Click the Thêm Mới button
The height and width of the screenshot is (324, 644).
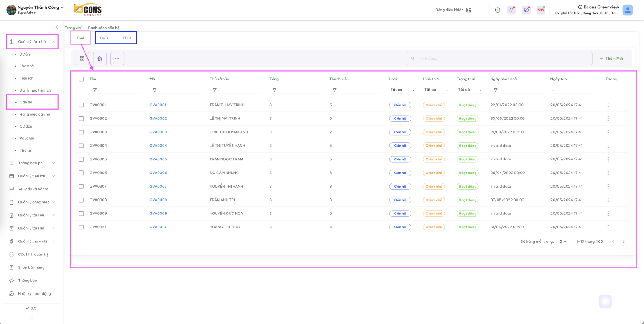tap(611, 59)
